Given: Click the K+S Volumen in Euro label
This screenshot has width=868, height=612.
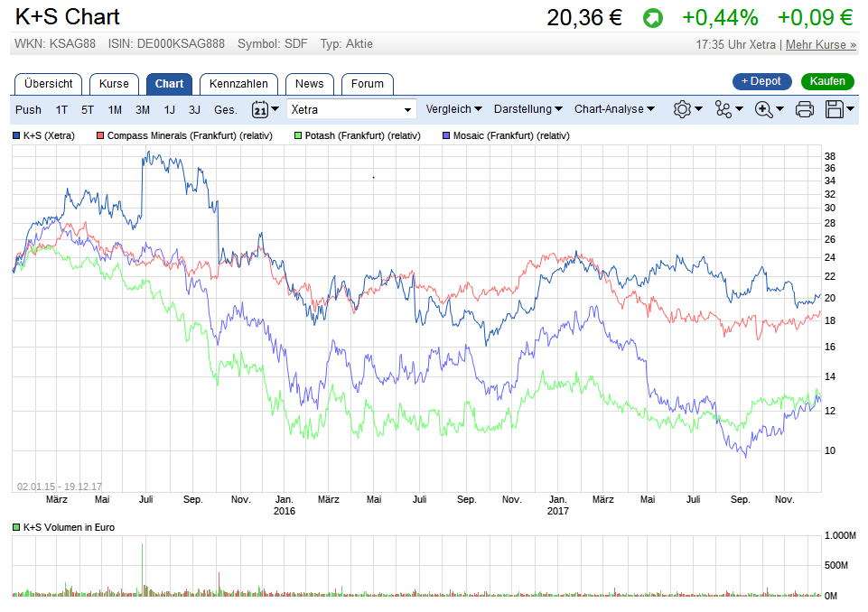Looking at the screenshot, I should (69, 527).
